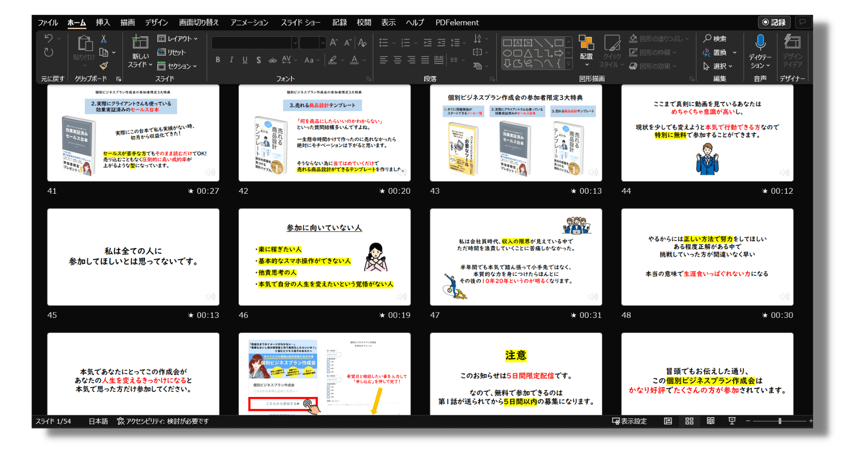Switch to Design (デザイン) tab
Image resolution: width=868 pixels, height=459 pixels.
(x=156, y=22)
